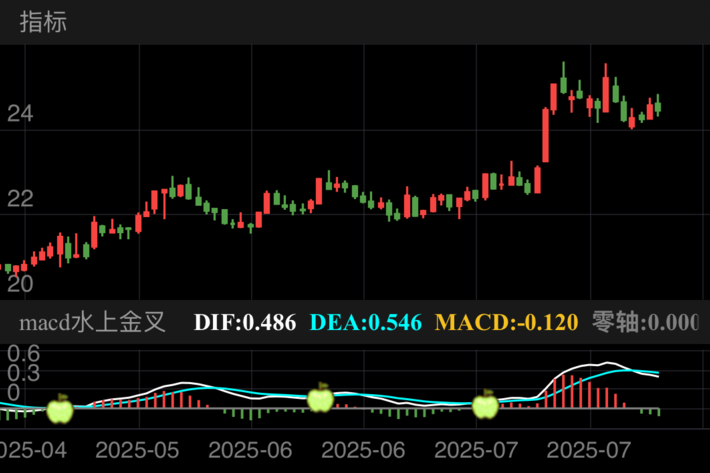The width and height of the screenshot is (710, 473).
Task: Click the middle green apple golden-cross marker
Action: pos(320,399)
